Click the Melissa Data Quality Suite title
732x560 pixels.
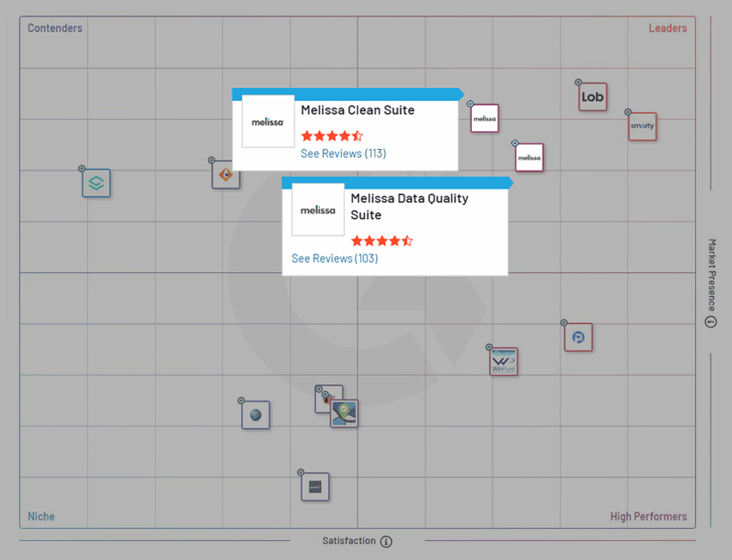coord(409,207)
